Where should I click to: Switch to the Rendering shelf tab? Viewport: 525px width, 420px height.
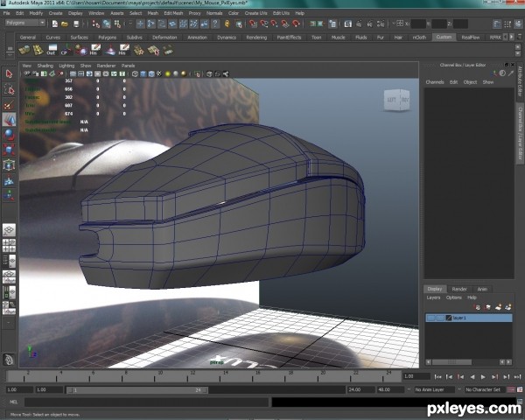[x=256, y=37]
